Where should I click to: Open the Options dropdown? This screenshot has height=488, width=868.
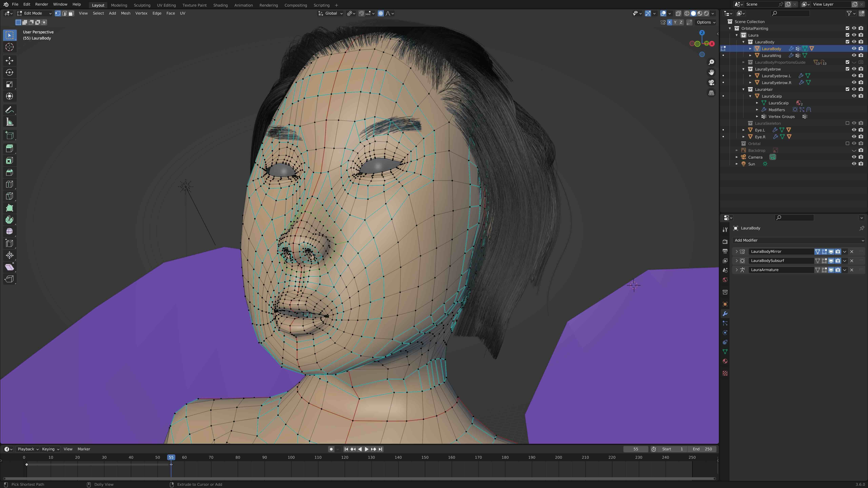(706, 22)
